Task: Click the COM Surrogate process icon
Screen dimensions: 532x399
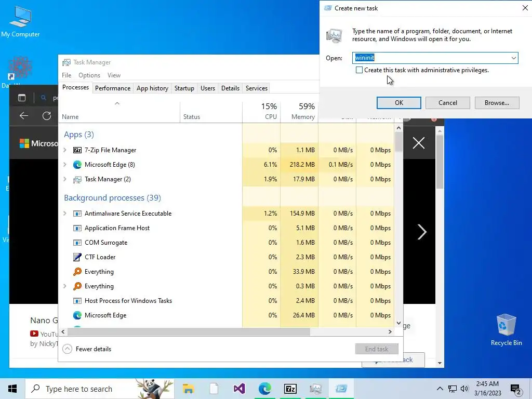Action: 77,243
